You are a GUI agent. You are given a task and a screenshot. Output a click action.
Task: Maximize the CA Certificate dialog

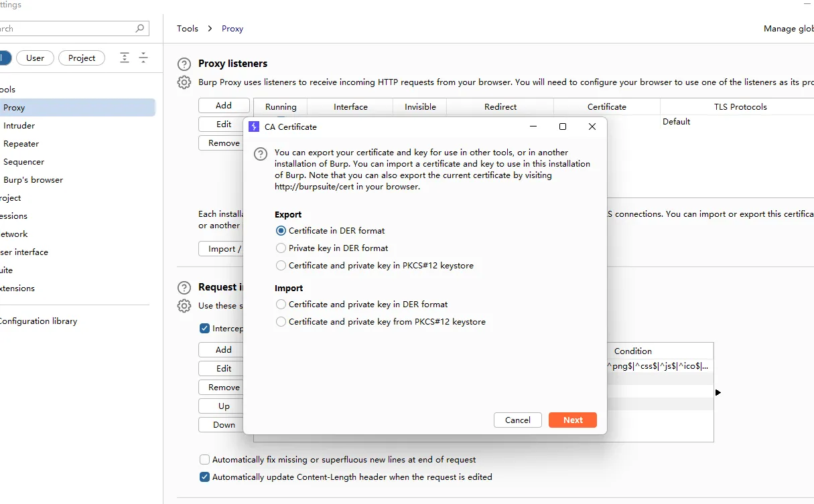tap(563, 127)
